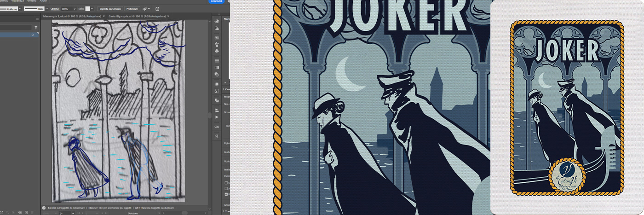Open the Finestra menu
The height and width of the screenshot is (215, 644).
[32, 1]
